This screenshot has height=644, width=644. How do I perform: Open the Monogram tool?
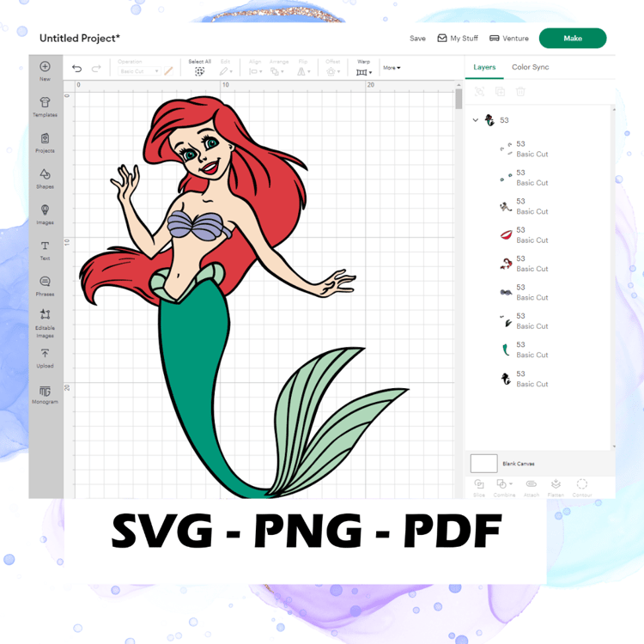(x=45, y=395)
